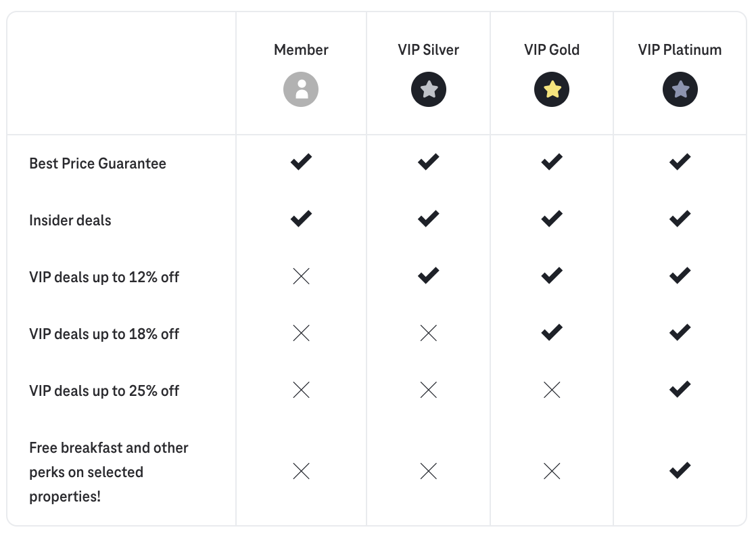756x536 pixels.
Task: Click 'VIP deals up to 25% off' label
Action: (x=104, y=391)
